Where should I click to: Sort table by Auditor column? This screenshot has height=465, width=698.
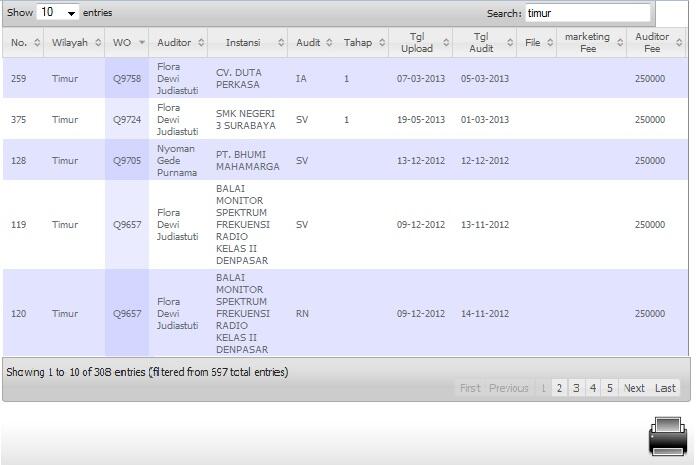(178, 43)
